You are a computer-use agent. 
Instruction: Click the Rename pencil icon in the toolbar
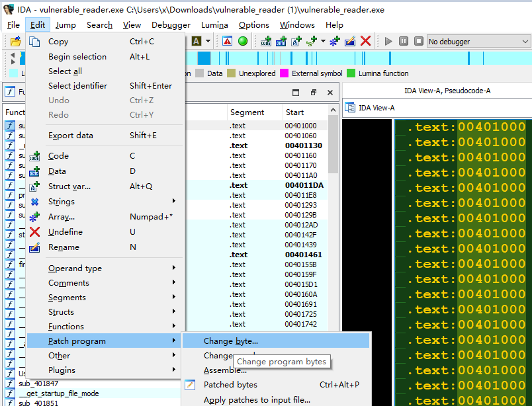(350, 42)
